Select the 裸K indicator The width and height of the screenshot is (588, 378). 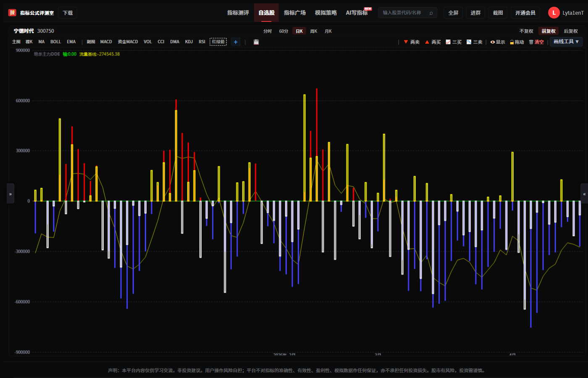click(29, 42)
